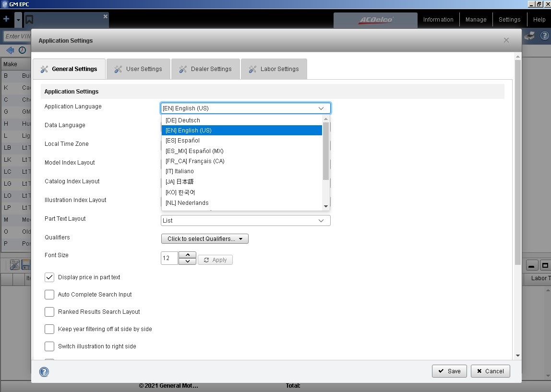Click the printer icon in top bar

pos(529,36)
